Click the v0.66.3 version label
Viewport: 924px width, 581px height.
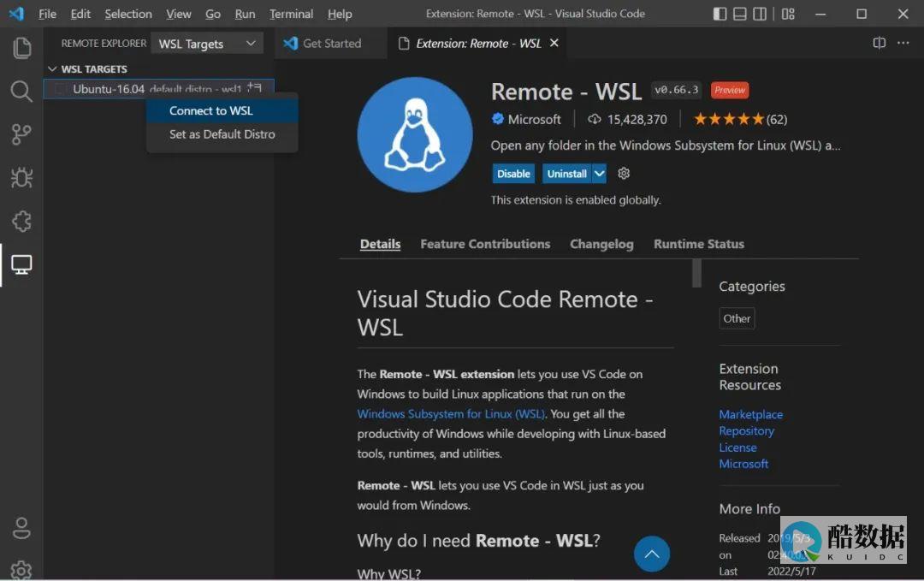tap(677, 90)
